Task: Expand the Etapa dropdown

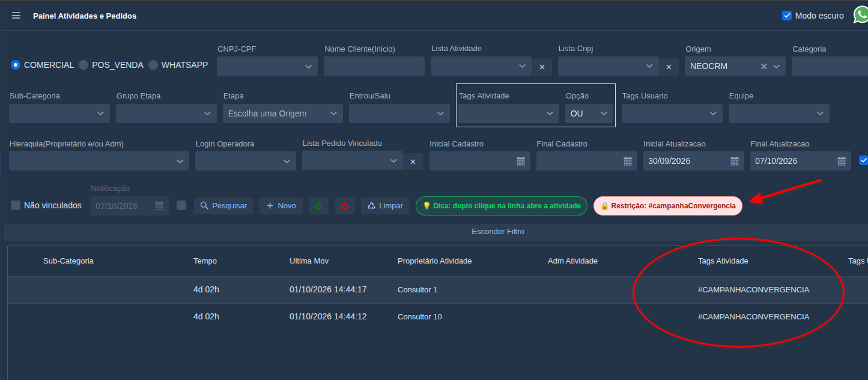Action: tap(283, 113)
